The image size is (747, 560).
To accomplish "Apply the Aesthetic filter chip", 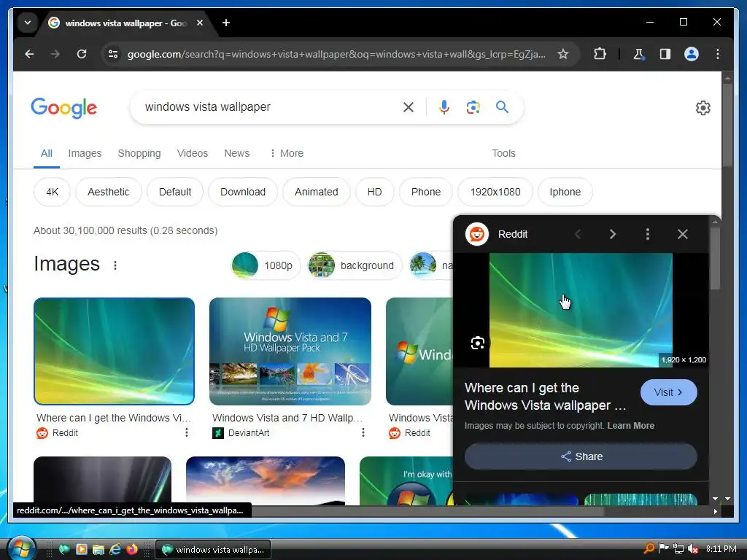I will (x=108, y=192).
